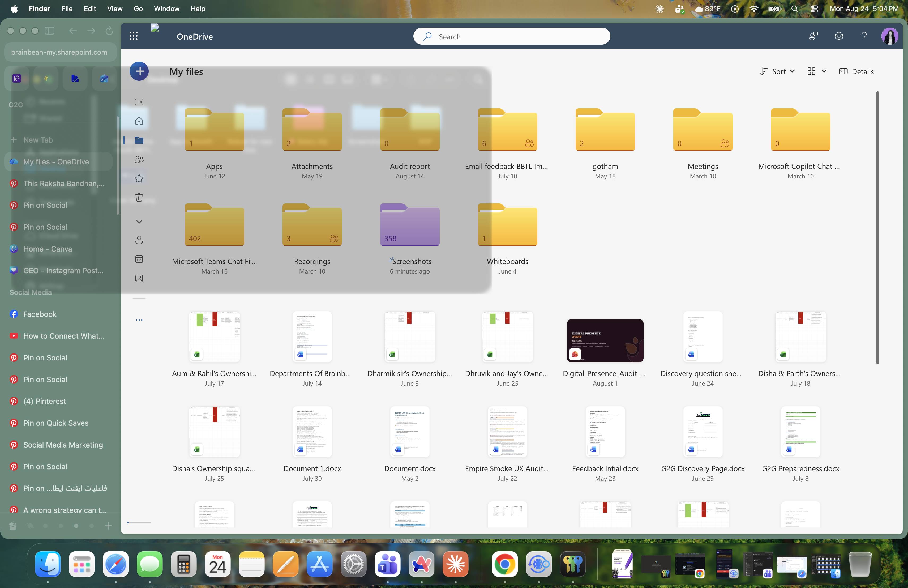908x588 pixels.
Task: Click the blue Add new plus button
Action: point(139,71)
